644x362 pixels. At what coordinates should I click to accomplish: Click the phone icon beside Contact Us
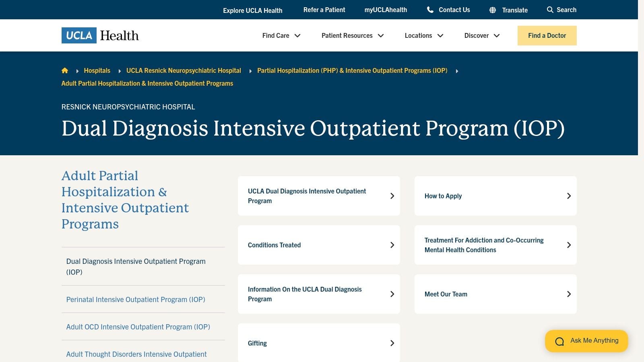[430, 10]
